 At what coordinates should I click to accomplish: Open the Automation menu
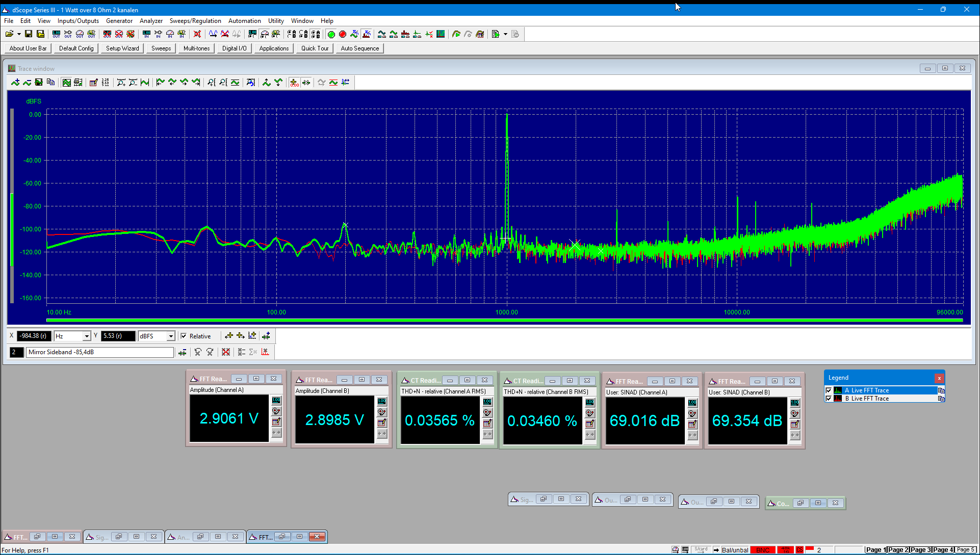(x=244, y=21)
